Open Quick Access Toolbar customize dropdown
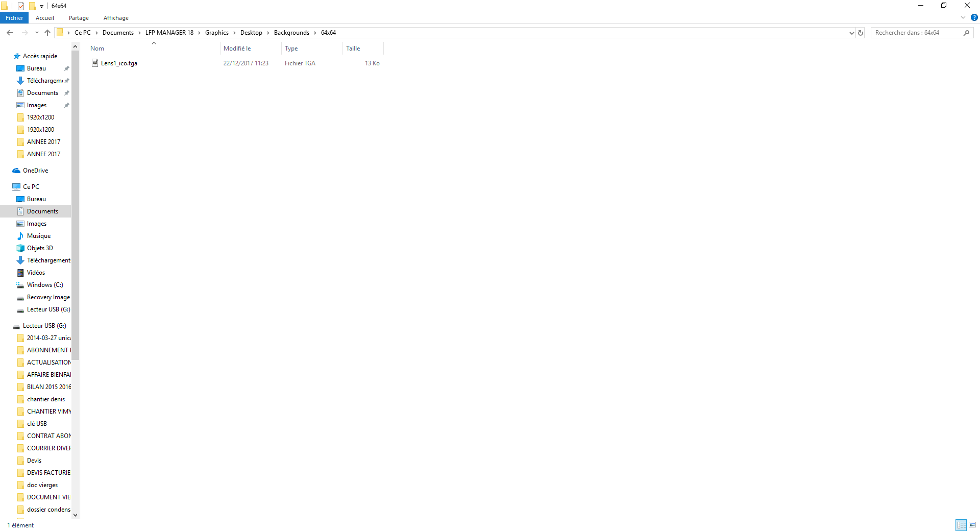This screenshot has width=980, height=531. (41, 6)
